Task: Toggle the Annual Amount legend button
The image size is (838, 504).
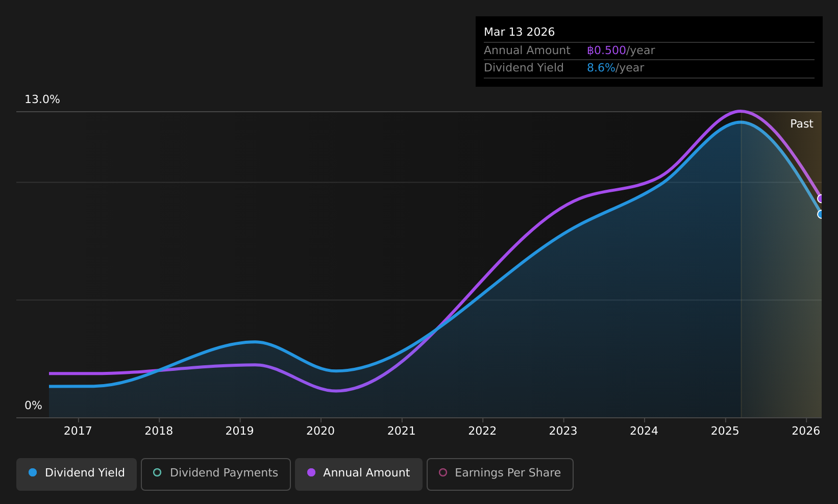Action: [x=359, y=474]
